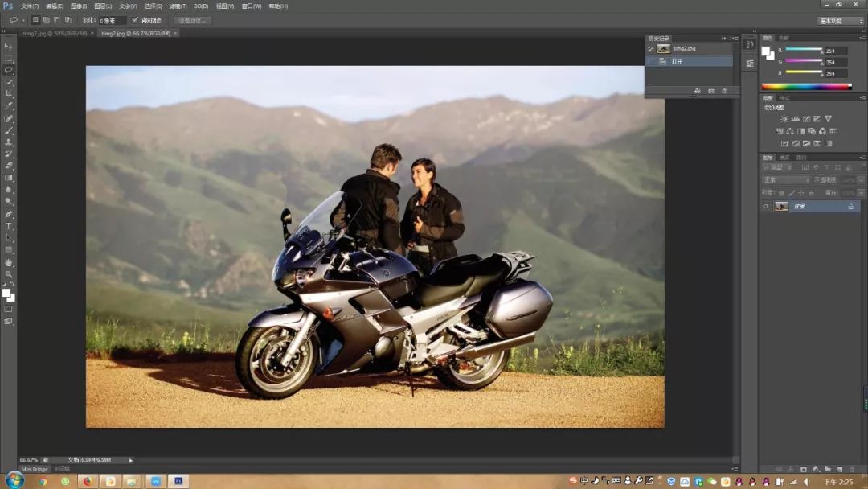Toggle the anti-alias checkbox in options bar
This screenshot has width=868, height=489.
tap(135, 20)
